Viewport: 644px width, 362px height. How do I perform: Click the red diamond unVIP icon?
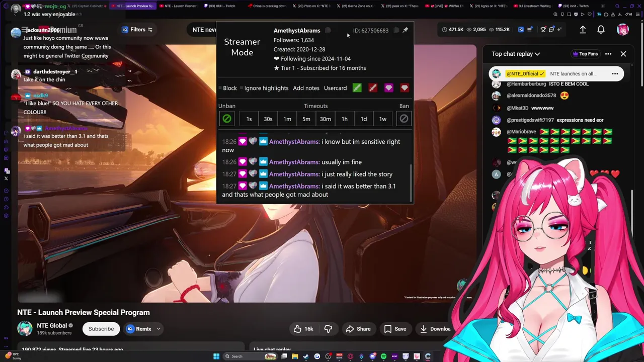pos(405,88)
